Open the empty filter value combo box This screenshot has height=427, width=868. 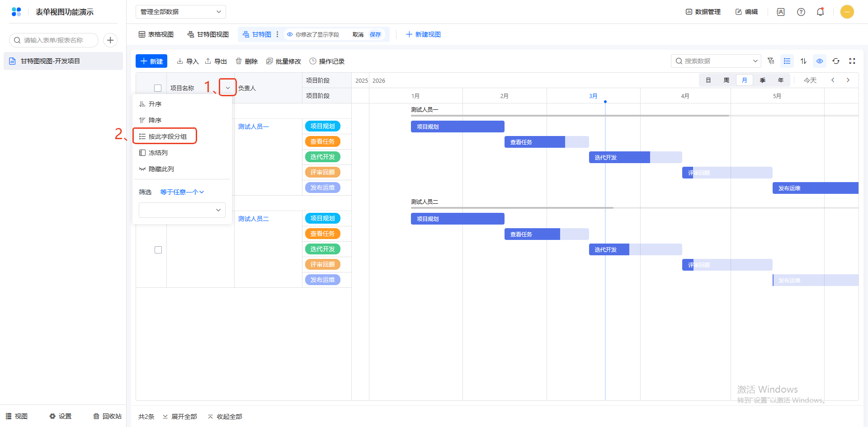click(x=182, y=210)
